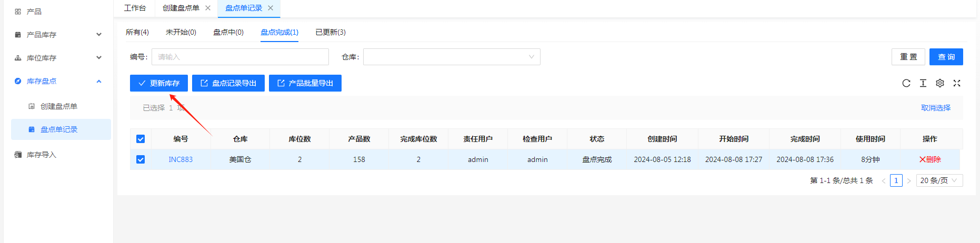Click the 产品 sidebar icon
This screenshot has width=980, height=243.
tap(18, 12)
